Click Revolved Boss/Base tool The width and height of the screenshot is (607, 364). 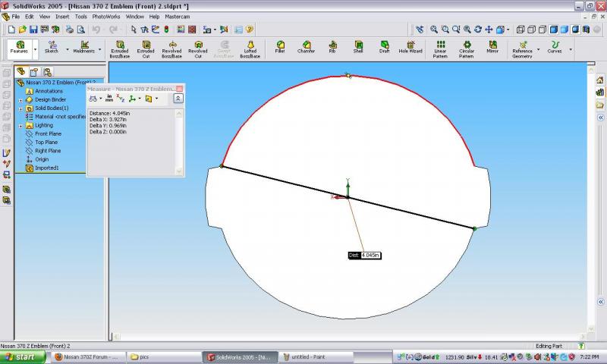pyautogui.click(x=172, y=49)
